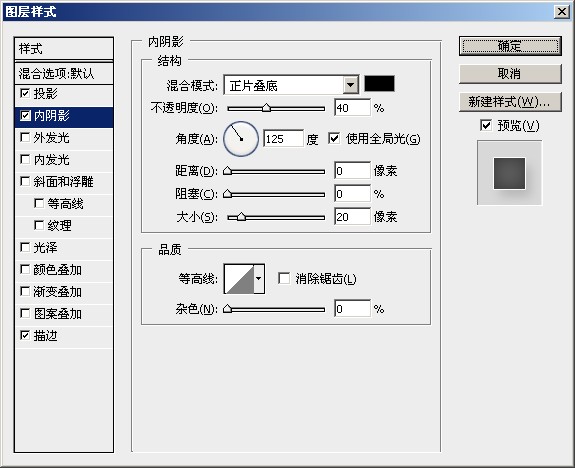Open the black shadow color swatch

[x=379, y=84]
